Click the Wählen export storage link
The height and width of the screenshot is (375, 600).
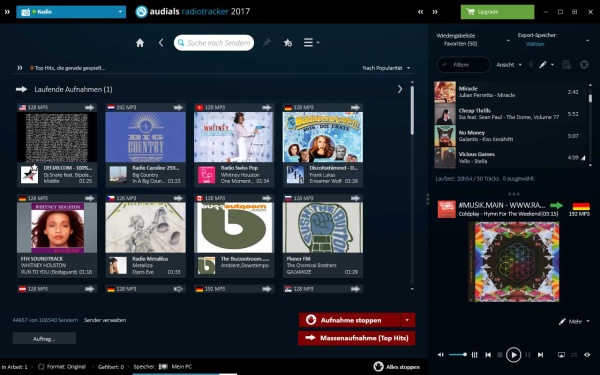(535, 44)
